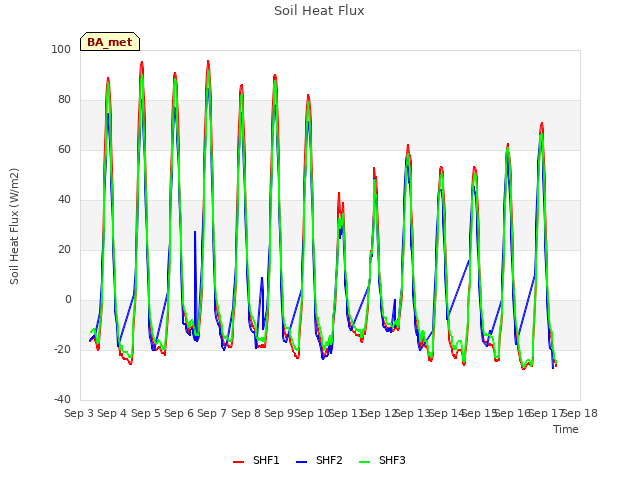
Task: Click the Soil Heat Flux (W/m2) axis label
Action: pyautogui.click(x=15, y=226)
